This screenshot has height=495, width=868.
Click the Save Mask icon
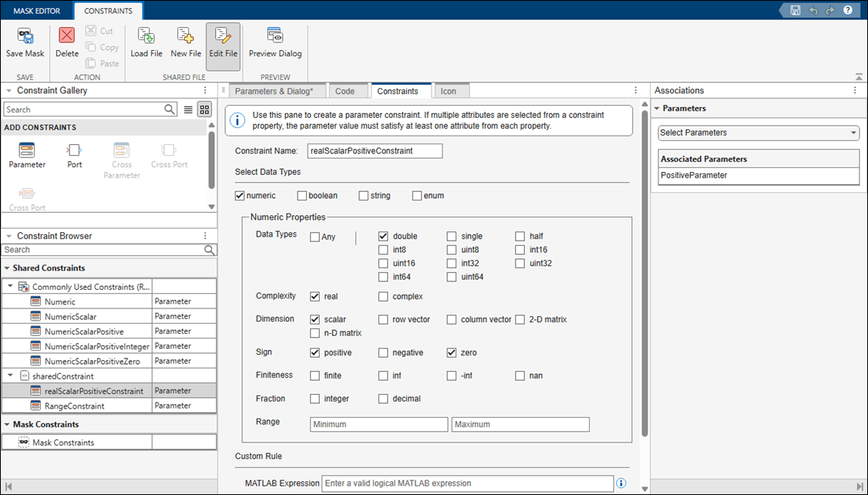click(25, 38)
